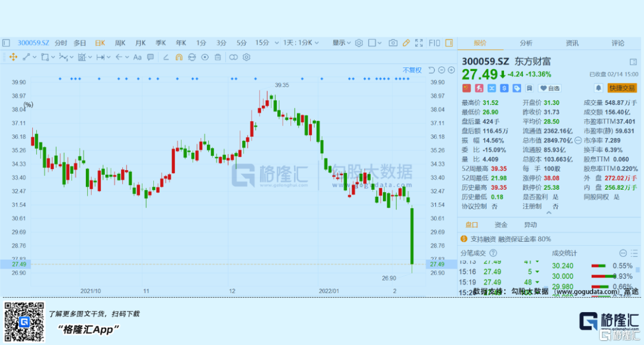Open chart settings gear in top toolbar
Screen dimensions: 644x345
359,43
